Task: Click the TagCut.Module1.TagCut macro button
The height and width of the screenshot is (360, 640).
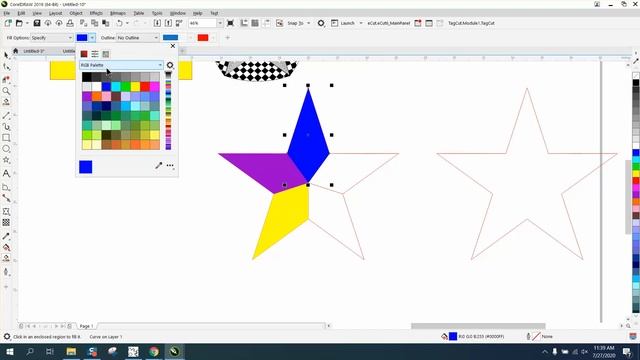Action: tap(471, 23)
